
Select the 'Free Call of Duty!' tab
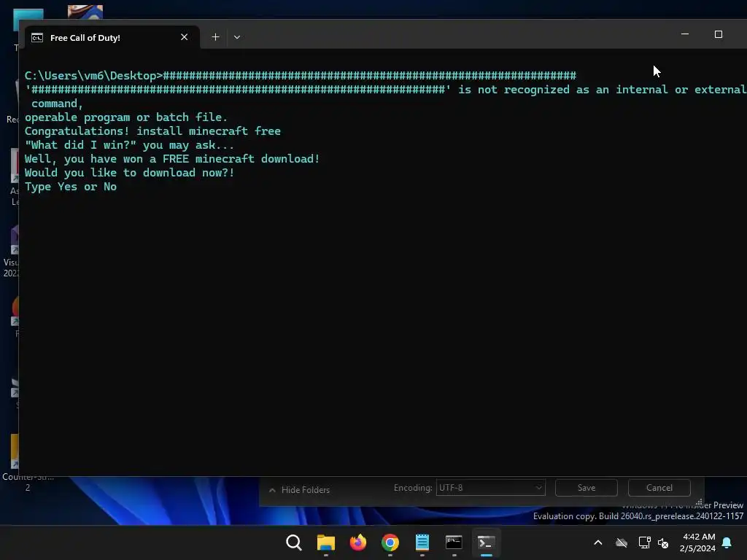[x=112, y=38]
